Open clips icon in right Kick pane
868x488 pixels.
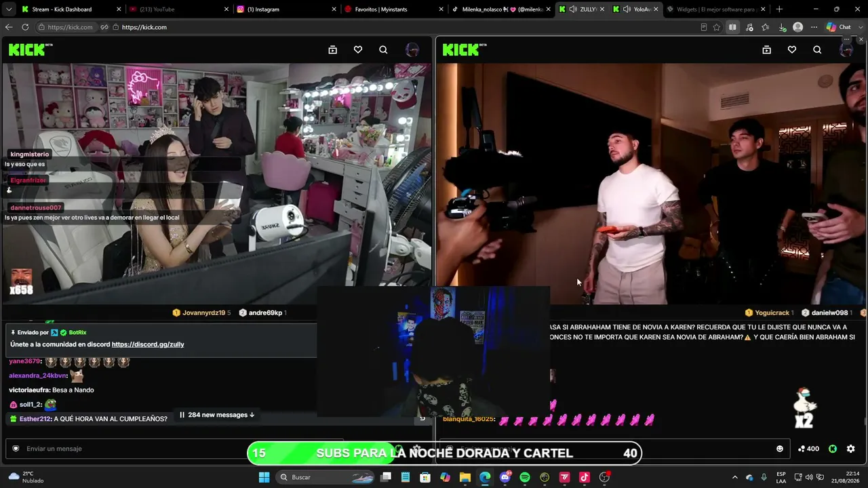[x=766, y=49]
